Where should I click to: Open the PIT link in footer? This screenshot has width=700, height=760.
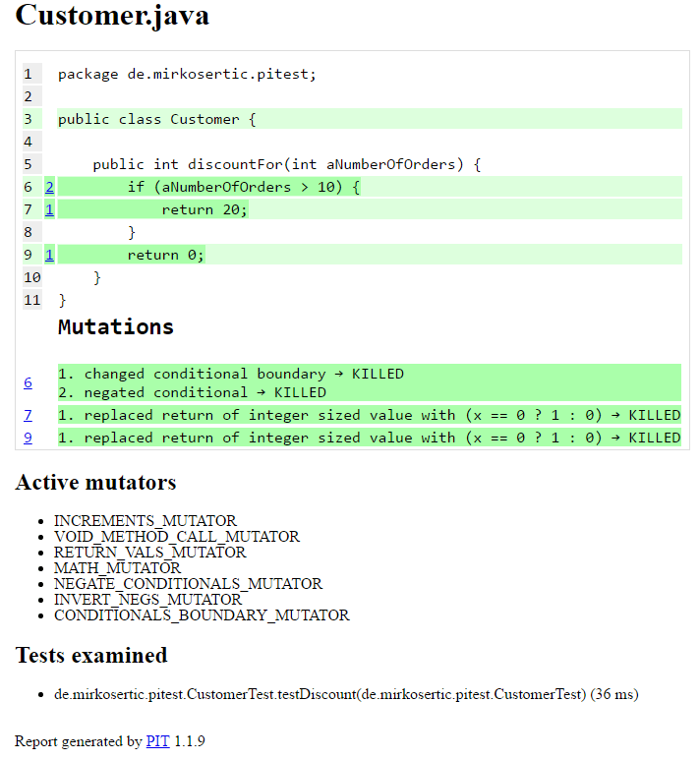[158, 741]
